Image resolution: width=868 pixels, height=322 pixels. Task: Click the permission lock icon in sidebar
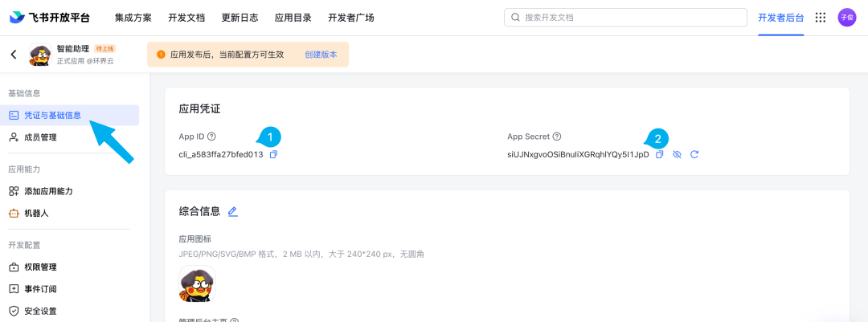click(x=14, y=267)
